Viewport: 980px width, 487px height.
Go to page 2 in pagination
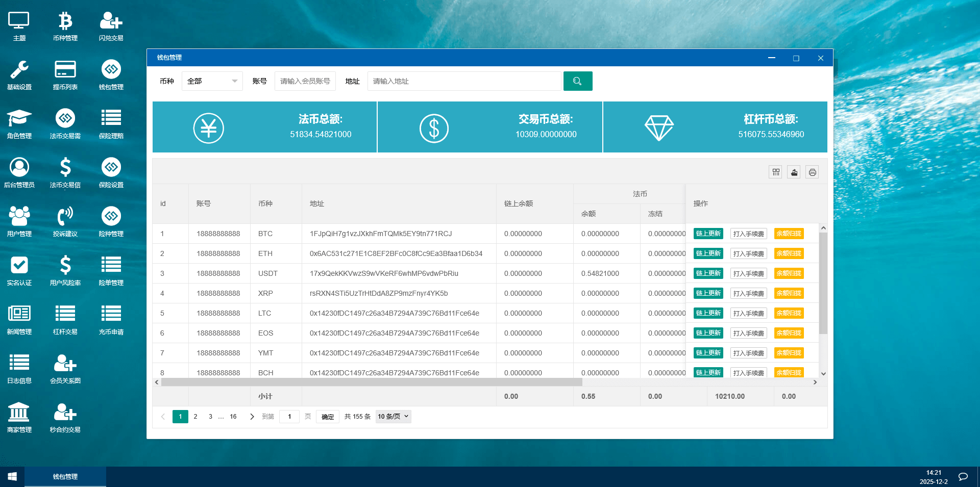click(195, 417)
